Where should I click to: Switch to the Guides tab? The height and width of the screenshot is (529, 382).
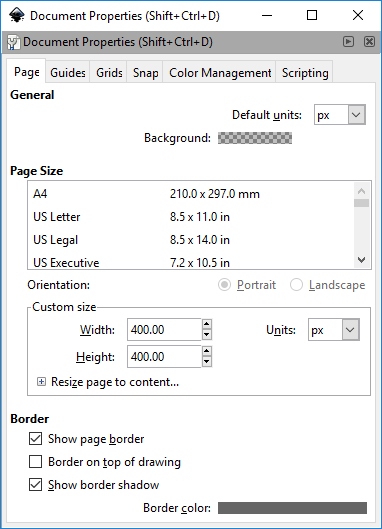point(67,73)
